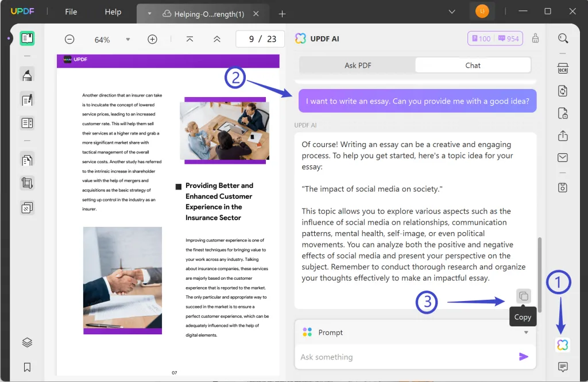Expand the tab overflow chevron in title bar

(452, 11)
